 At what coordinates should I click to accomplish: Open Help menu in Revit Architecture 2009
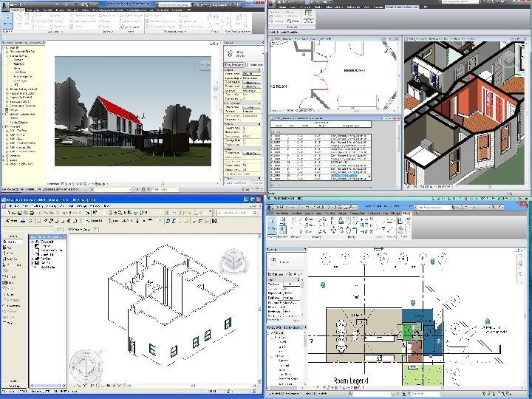point(106,206)
